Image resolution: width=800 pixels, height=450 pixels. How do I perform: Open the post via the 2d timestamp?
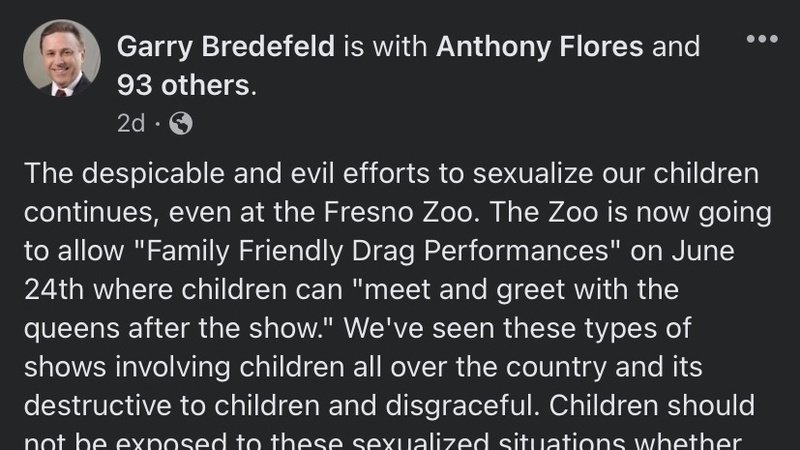[130, 123]
